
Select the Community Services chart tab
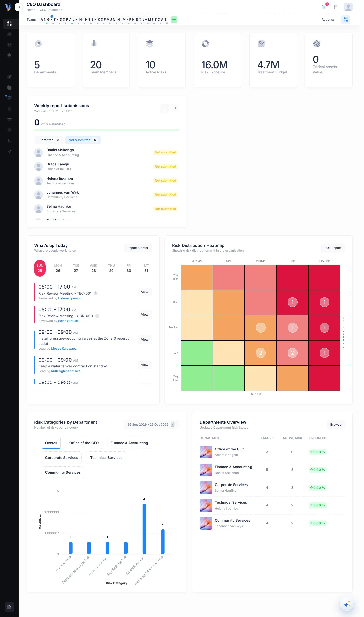click(x=63, y=472)
